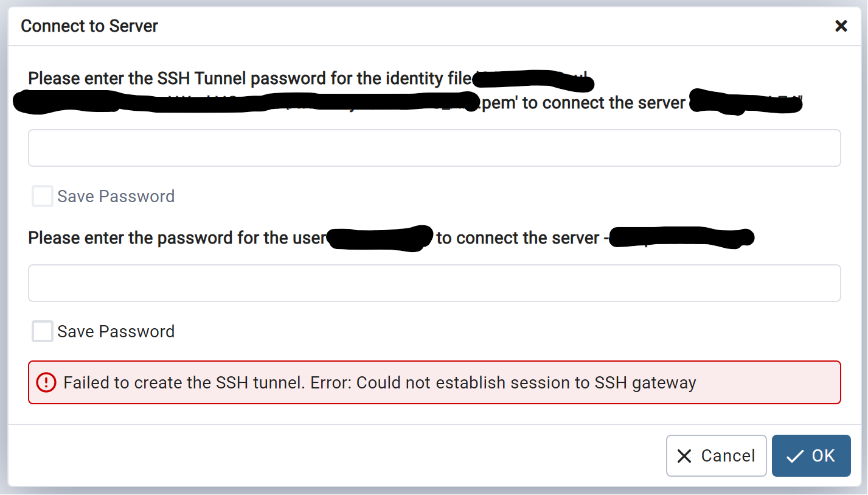This screenshot has height=495, width=868.
Task: Confirm with the OK button
Action: coord(811,455)
